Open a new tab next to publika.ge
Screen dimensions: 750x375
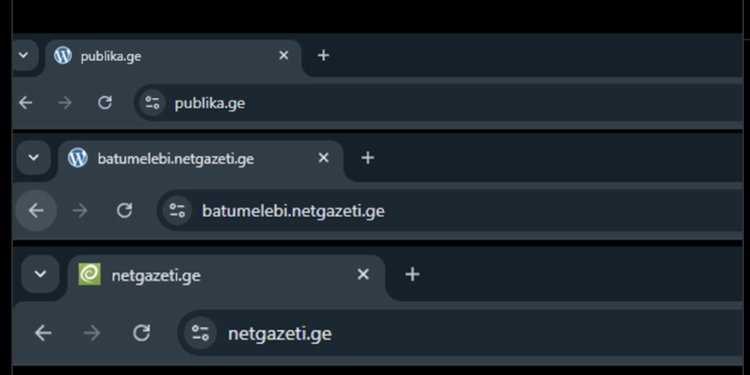[323, 55]
